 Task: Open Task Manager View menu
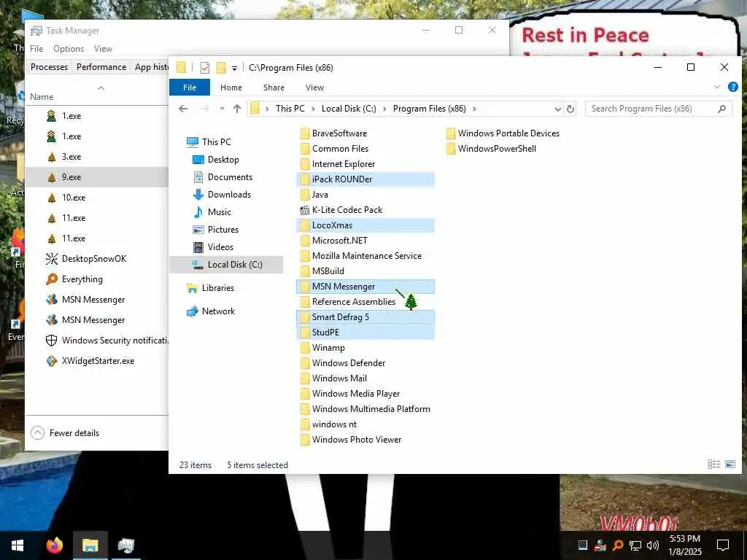103,49
